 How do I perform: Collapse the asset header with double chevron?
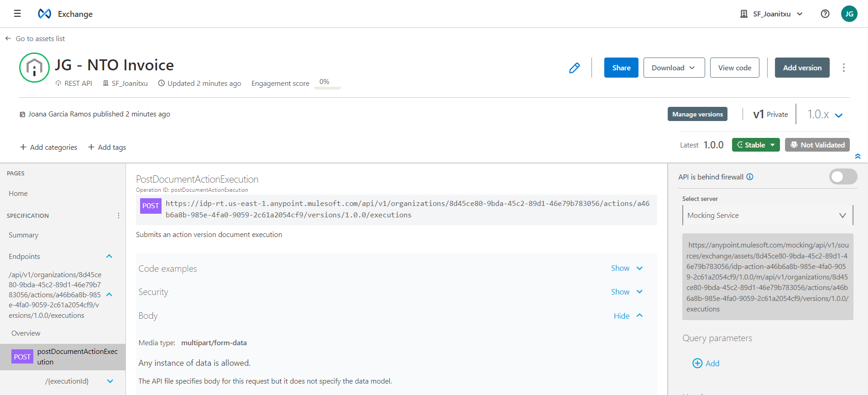tap(858, 156)
